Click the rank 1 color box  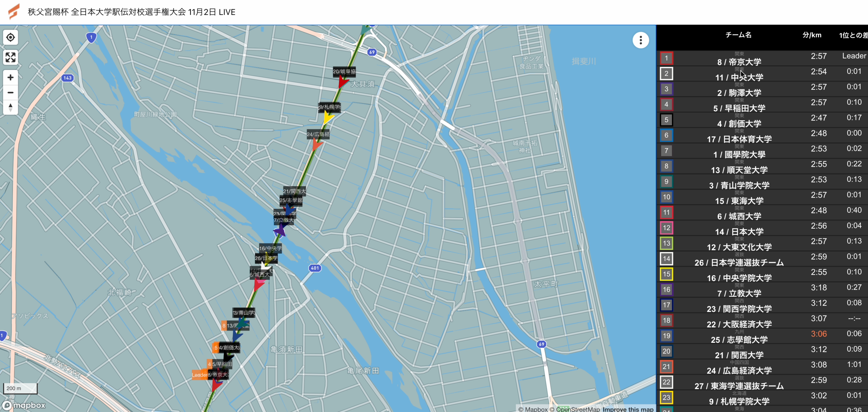tap(666, 58)
